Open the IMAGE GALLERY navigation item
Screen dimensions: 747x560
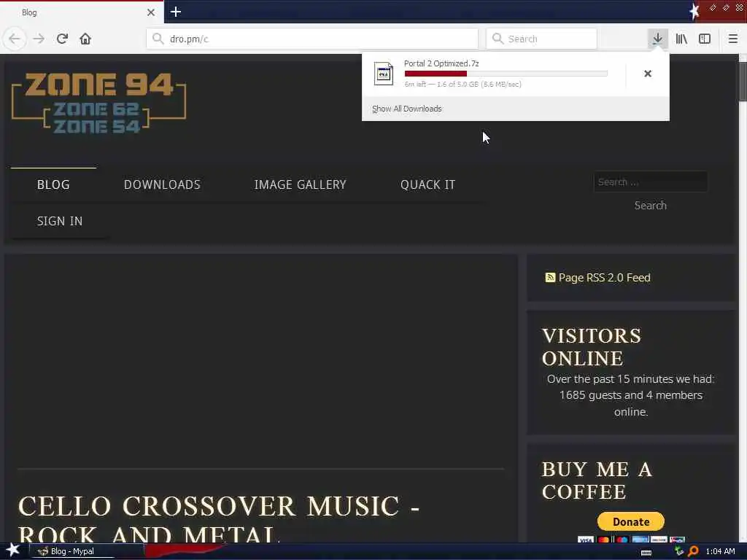pyautogui.click(x=300, y=184)
